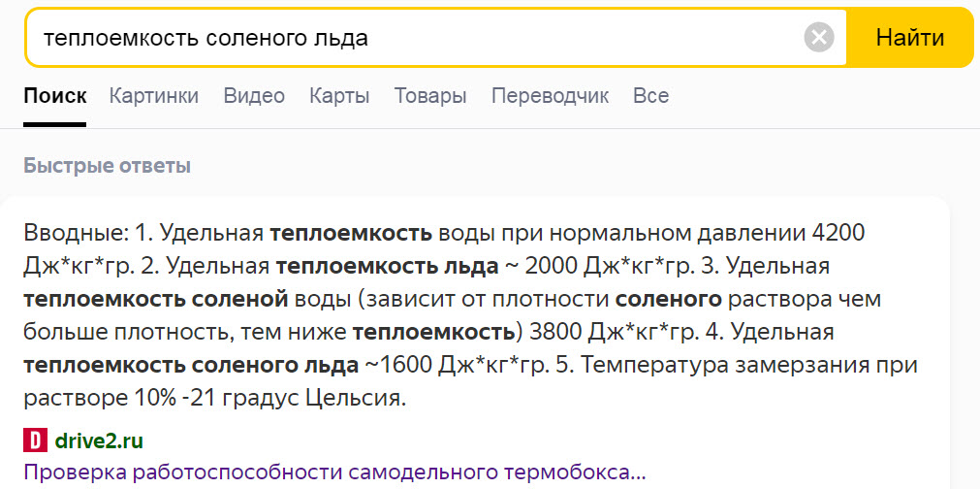Click the value 4200 in the quick answer

(x=838, y=233)
